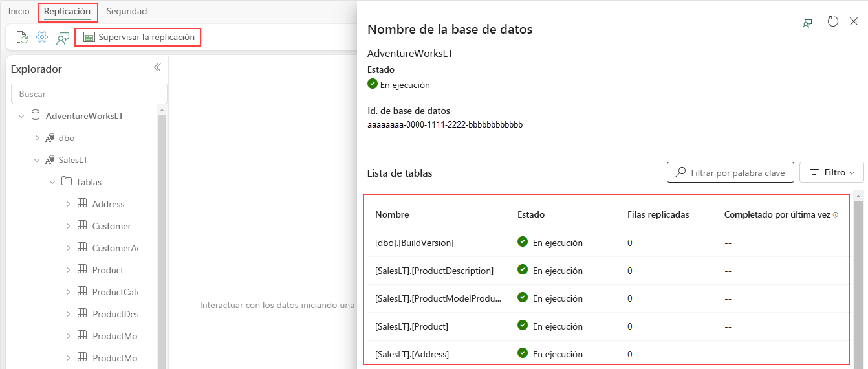
Task: Expand the ProductCate table node
Action: pyautogui.click(x=68, y=292)
